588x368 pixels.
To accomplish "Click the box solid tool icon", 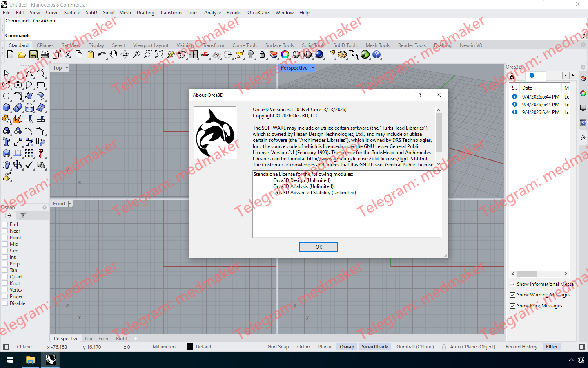I will [x=7, y=108].
